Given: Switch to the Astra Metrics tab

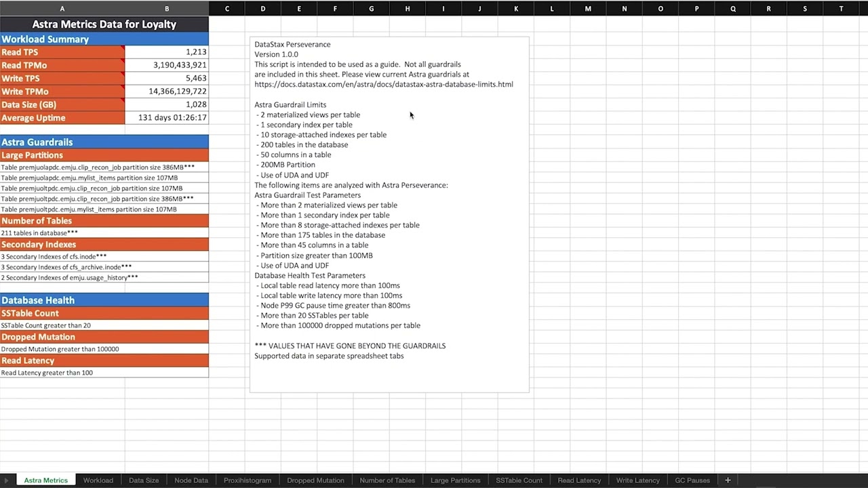Looking at the screenshot, I should [x=46, y=480].
